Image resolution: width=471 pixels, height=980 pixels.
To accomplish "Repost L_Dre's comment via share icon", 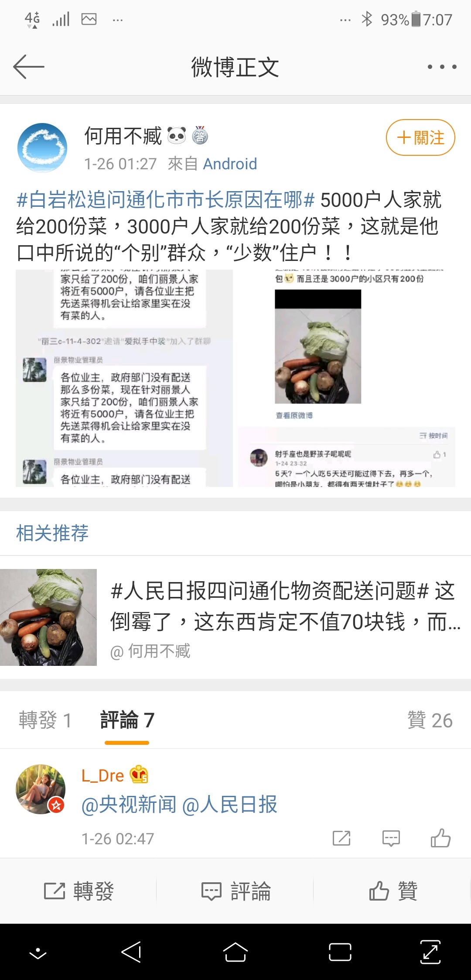I will (x=341, y=838).
